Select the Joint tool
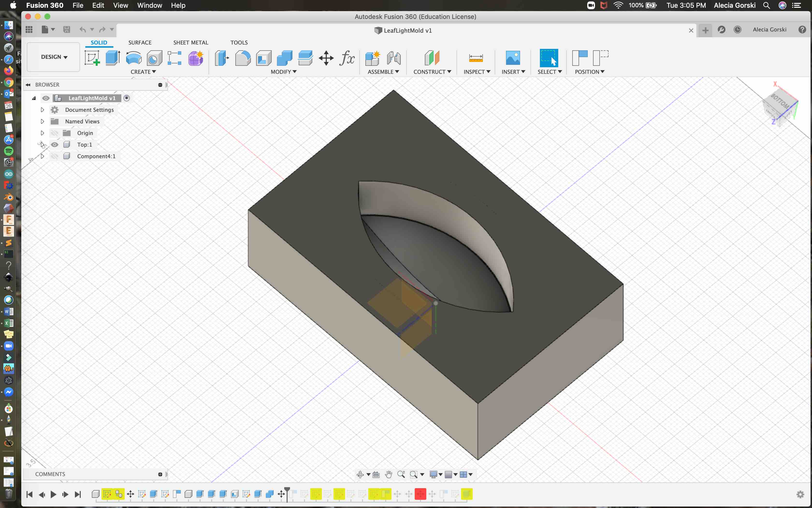 point(394,58)
